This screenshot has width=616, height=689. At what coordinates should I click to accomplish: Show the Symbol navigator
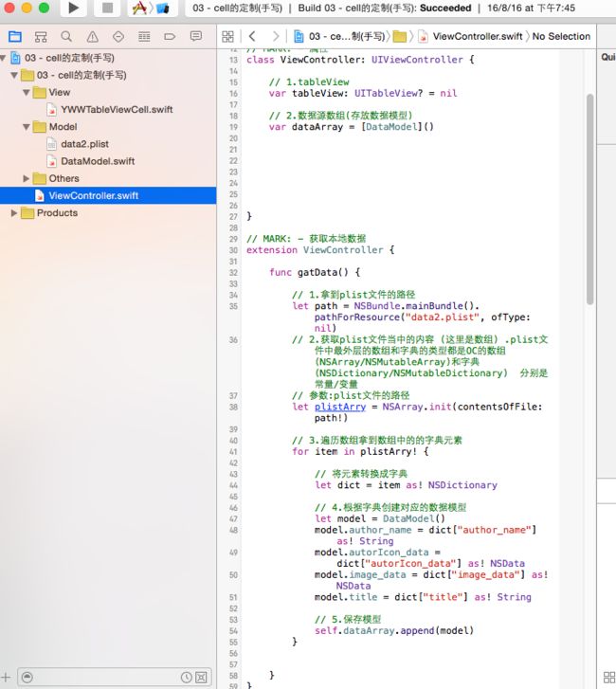tap(41, 36)
